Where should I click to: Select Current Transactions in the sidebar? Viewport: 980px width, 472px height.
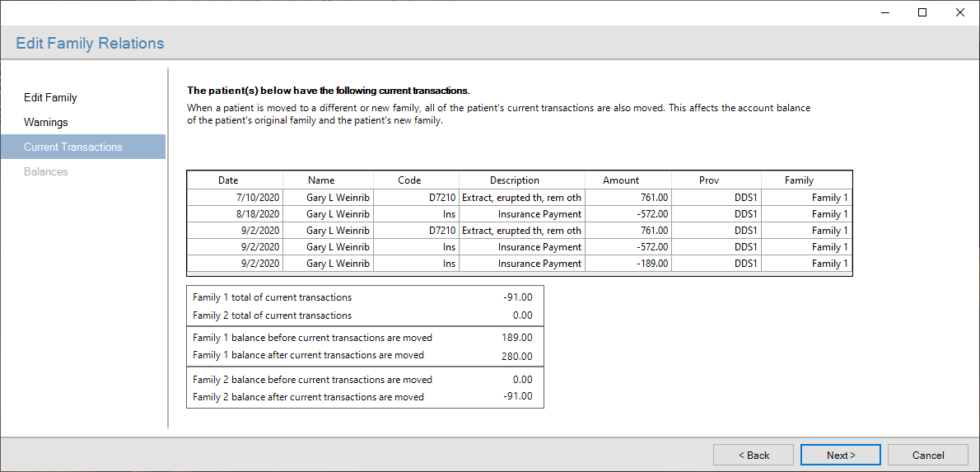73,147
